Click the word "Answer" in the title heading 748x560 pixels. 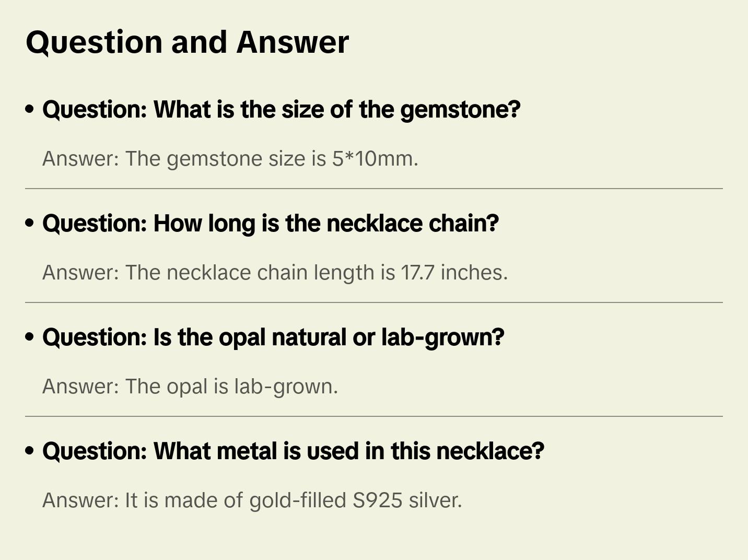pos(293,42)
